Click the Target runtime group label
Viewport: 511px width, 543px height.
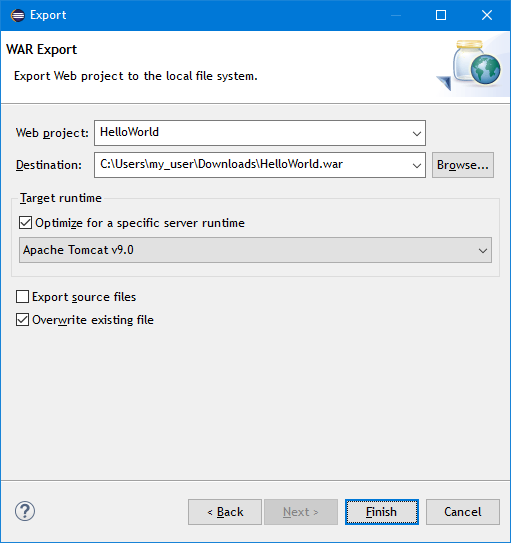(x=61, y=198)
